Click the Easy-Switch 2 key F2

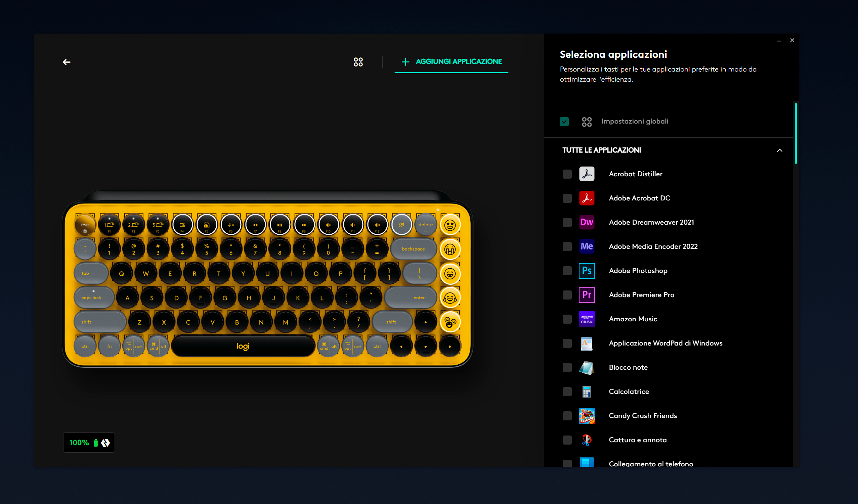click(x=133, y=225)
